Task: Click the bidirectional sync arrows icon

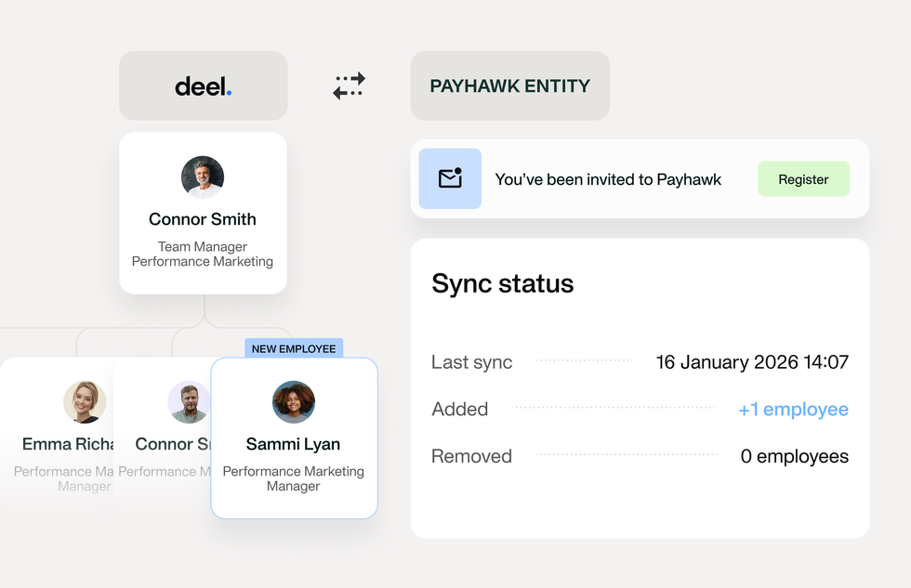Action: tap(349, 85)
